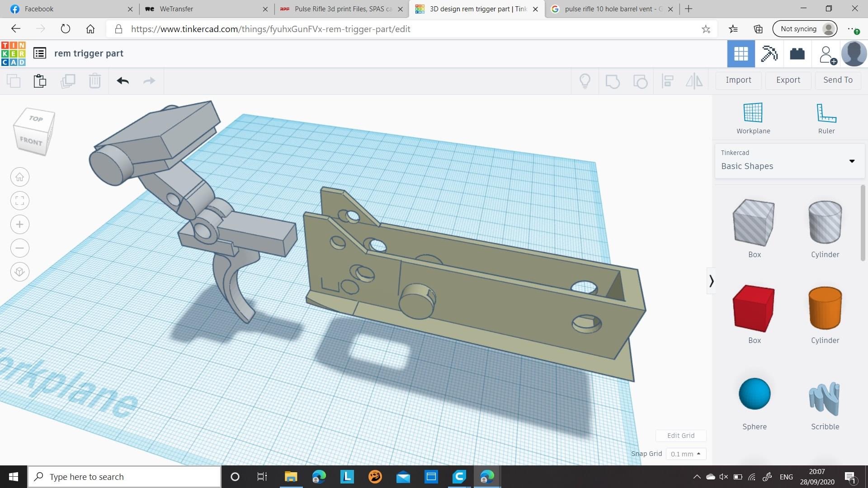
Task: Click the design name rem trigger part
Action: 89,53
